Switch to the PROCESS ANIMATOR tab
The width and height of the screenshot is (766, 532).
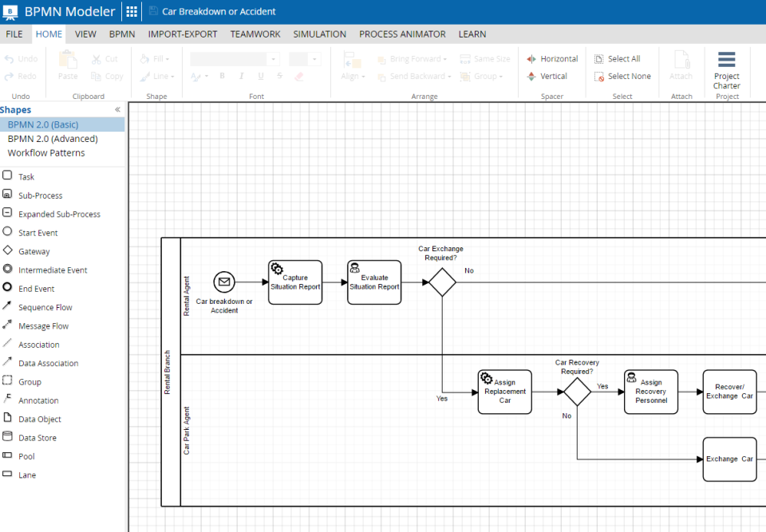coord(402,34)
